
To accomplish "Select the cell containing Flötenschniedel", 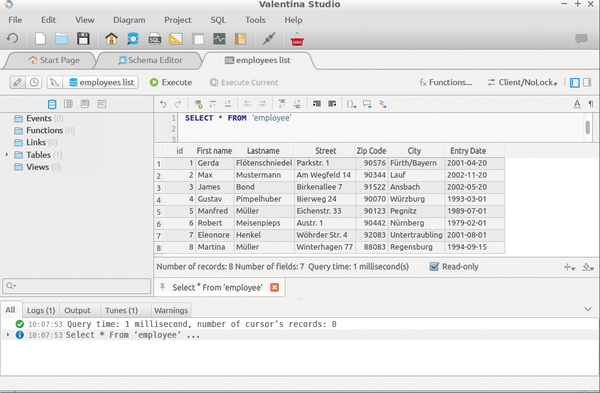I will (264, 163).
